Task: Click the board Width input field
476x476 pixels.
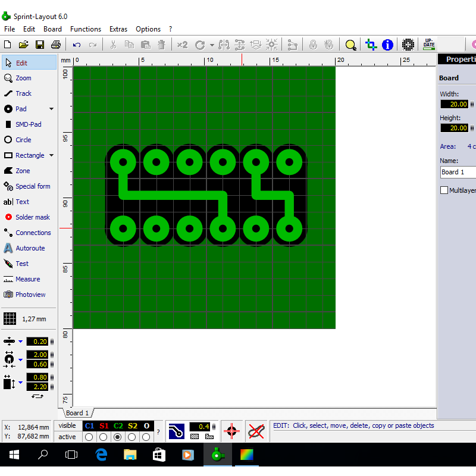Action: coord(454,104)
